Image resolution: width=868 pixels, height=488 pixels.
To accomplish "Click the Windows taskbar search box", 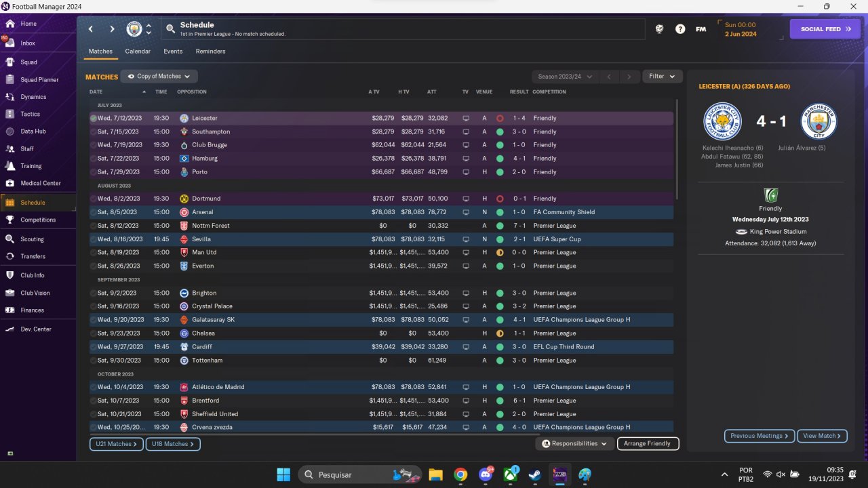I will tap(360, 474).
